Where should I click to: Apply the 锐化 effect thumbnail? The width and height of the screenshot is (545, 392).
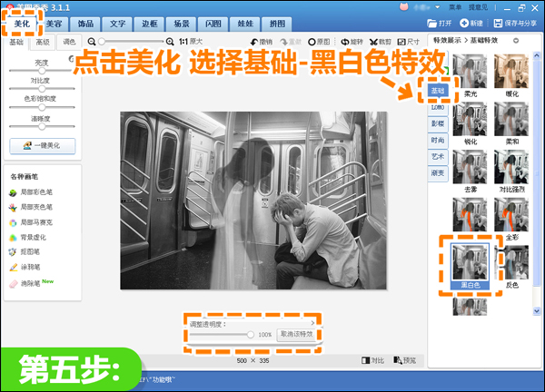(470, 119)
